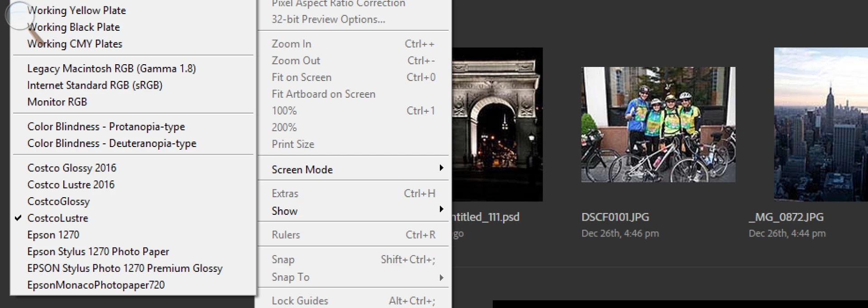Open _MG_0872.JPG skyline thumbnail
The height and width of the screenshot is (308, 868).
click(x=821, y=124)
